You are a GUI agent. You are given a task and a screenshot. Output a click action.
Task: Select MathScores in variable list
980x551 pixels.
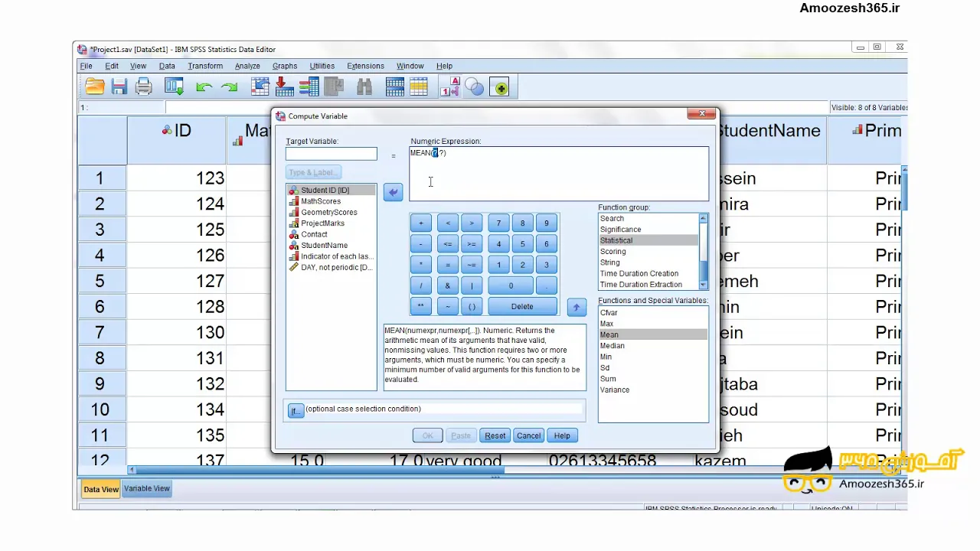(x=331, y=201)
